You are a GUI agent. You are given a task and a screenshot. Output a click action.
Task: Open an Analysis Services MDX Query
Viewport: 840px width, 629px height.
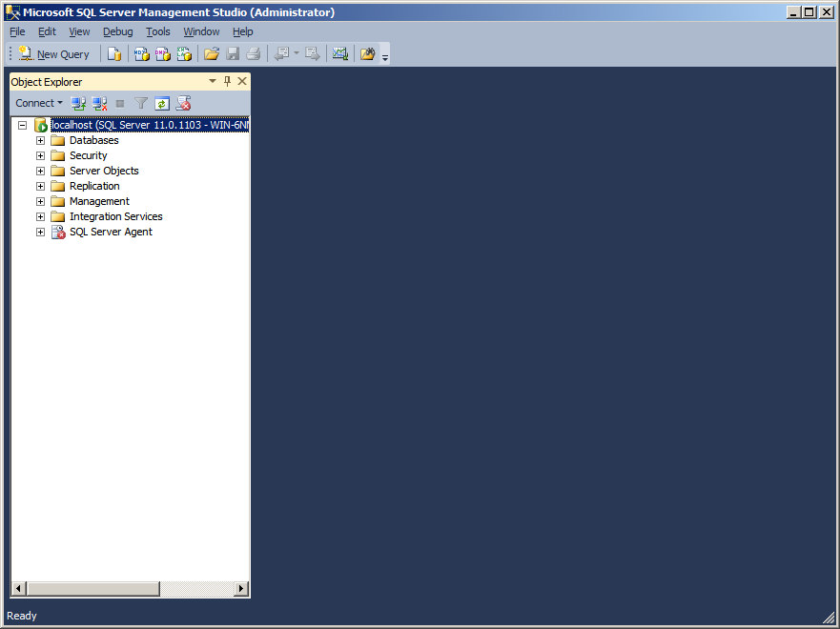coord(142,54)
